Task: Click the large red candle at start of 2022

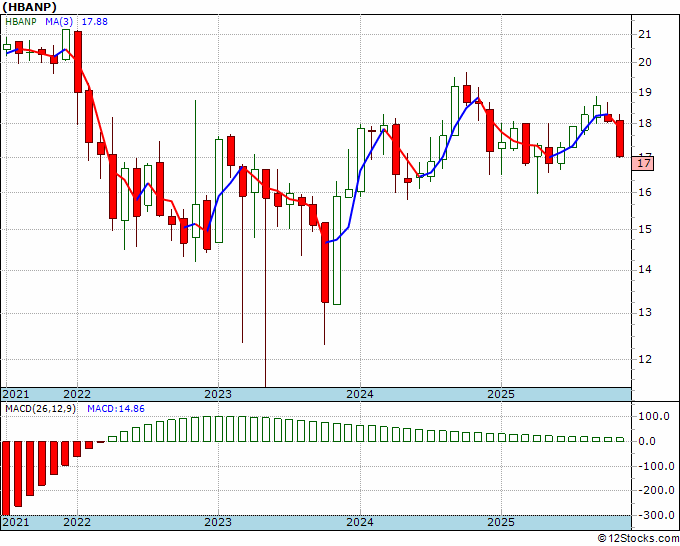Action: click(78, 62)
